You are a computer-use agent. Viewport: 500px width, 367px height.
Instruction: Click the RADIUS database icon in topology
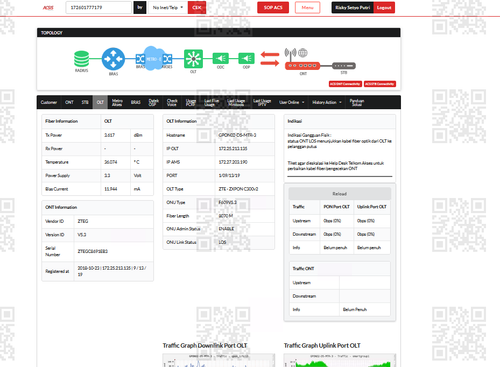click(81, 59)
